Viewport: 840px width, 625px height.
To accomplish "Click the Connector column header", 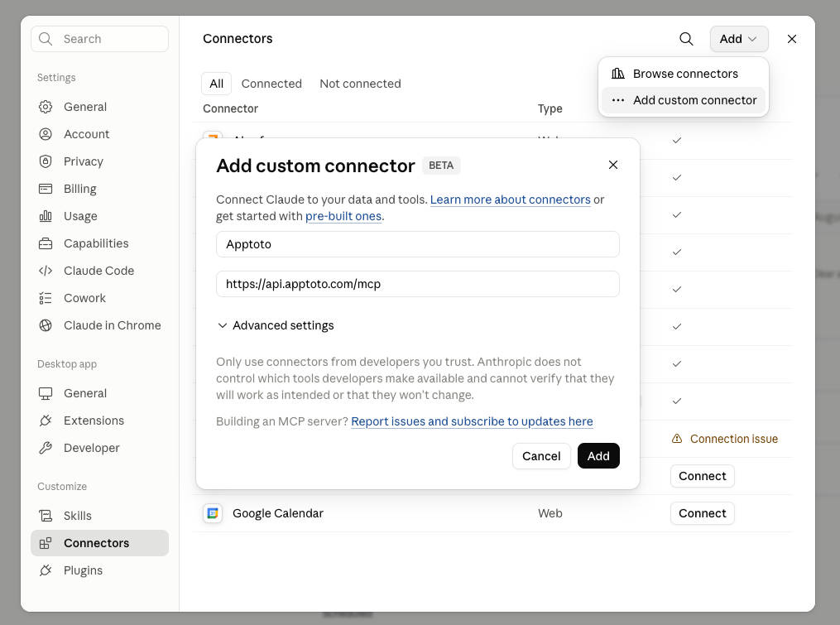I will tap(230, 108).
